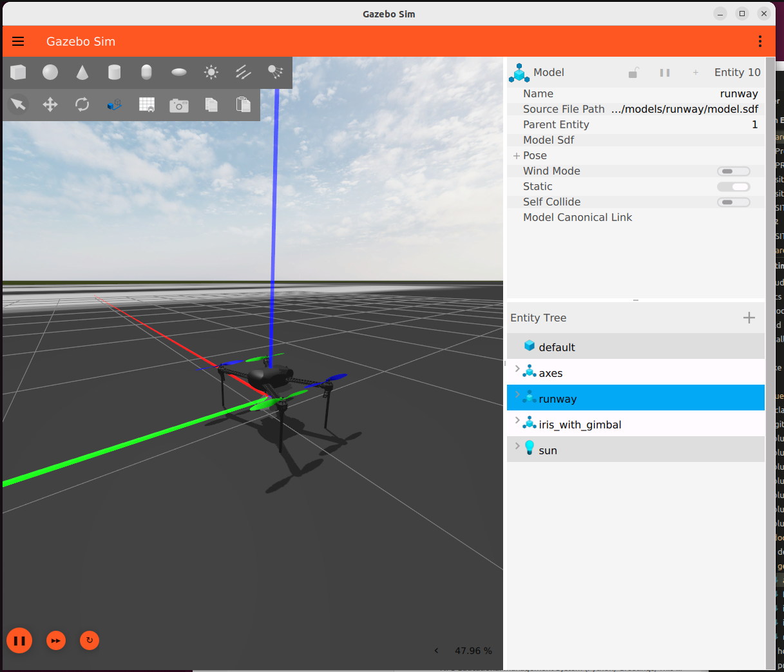The width and height of the screenshot is (784, 672).
Task: Expand the Pose section
Action: point(517,156)
